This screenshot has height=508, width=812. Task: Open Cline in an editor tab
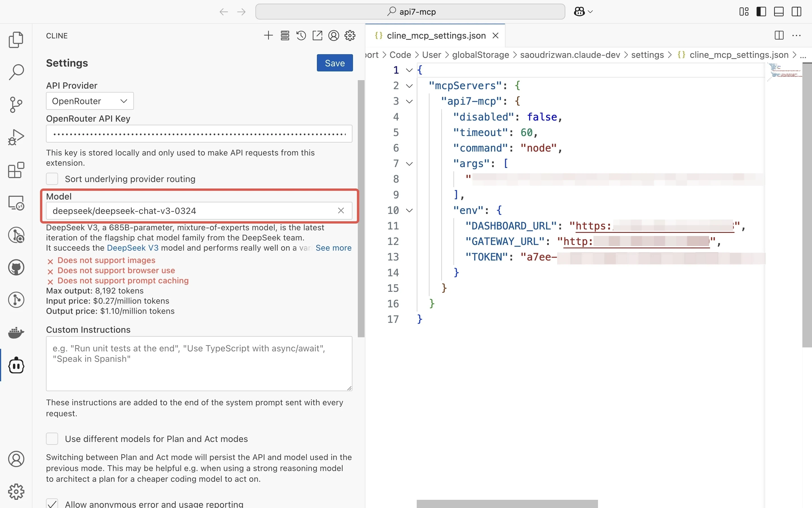click(x=317, y=36)
